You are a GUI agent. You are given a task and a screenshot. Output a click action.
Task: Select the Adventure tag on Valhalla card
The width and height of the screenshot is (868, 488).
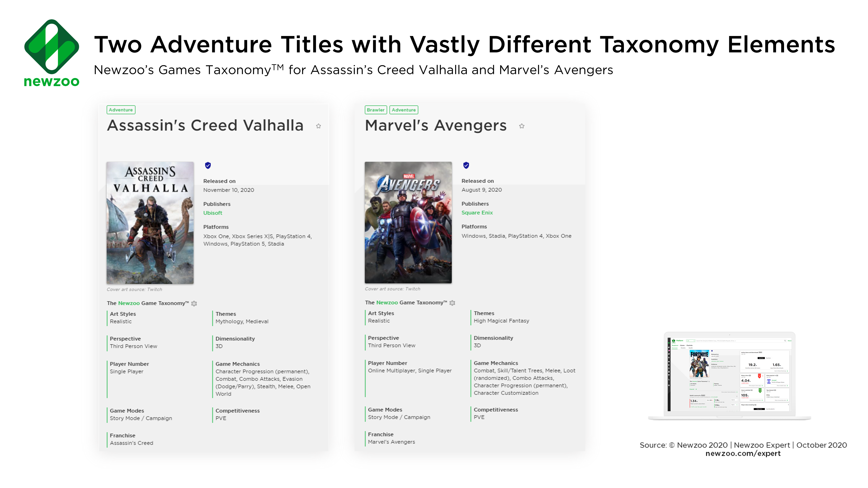coord(121,110)
